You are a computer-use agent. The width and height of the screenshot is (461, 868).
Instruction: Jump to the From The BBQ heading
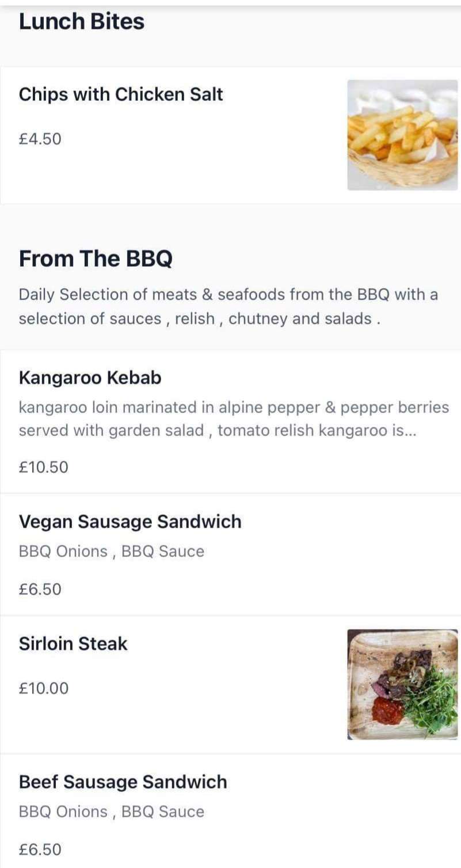96,259
